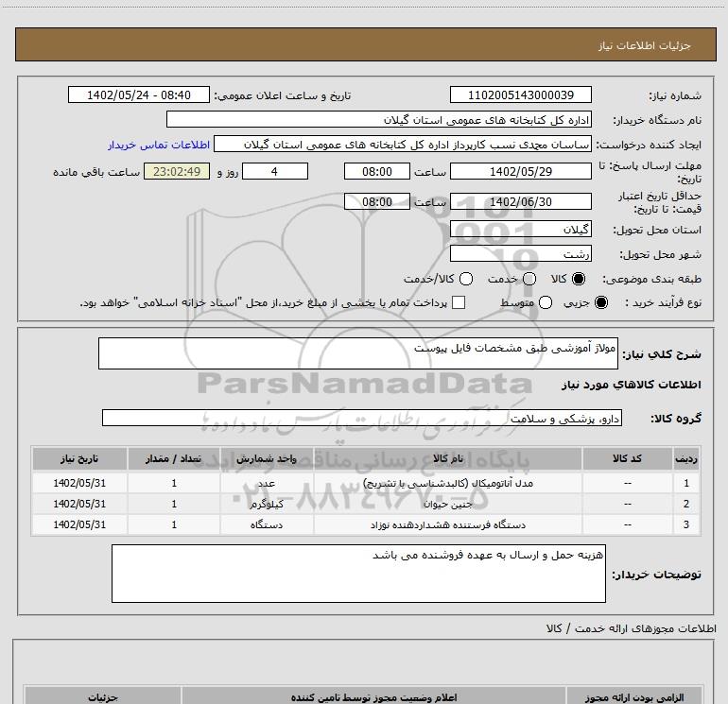Select the جزیی purchase type radio
Screen dimensions: 728x704
point(601,303)
